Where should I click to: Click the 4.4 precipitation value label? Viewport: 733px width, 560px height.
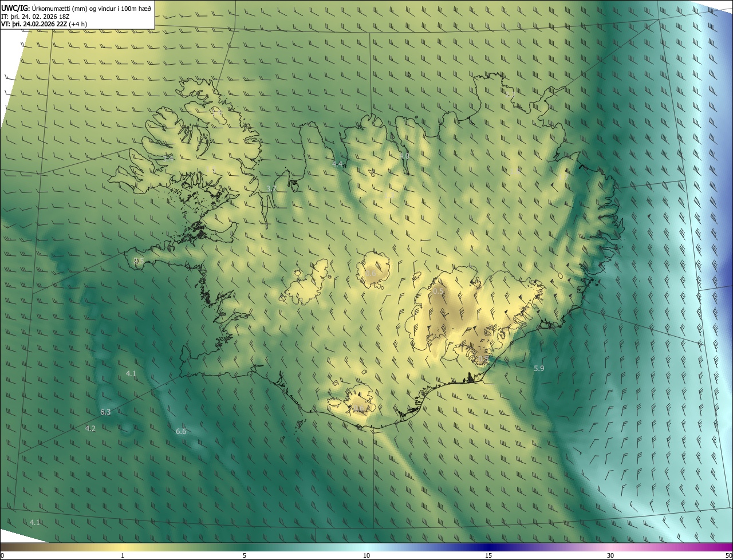[337, 164]
